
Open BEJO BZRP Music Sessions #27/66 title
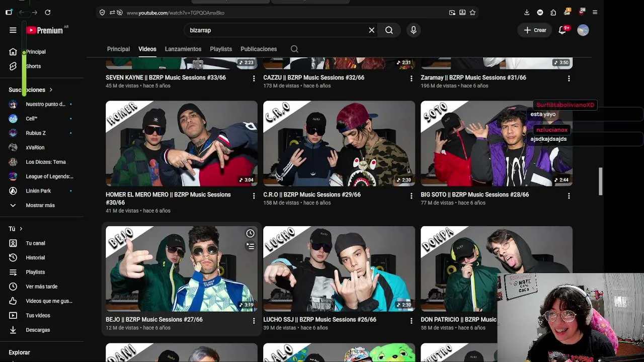click(154, 319)
